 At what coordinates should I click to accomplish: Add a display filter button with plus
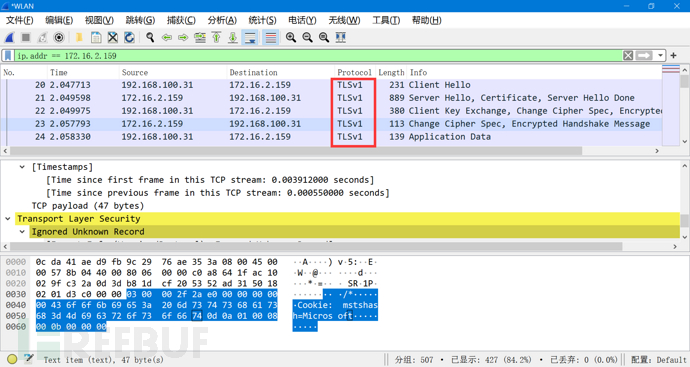point(673,55)
